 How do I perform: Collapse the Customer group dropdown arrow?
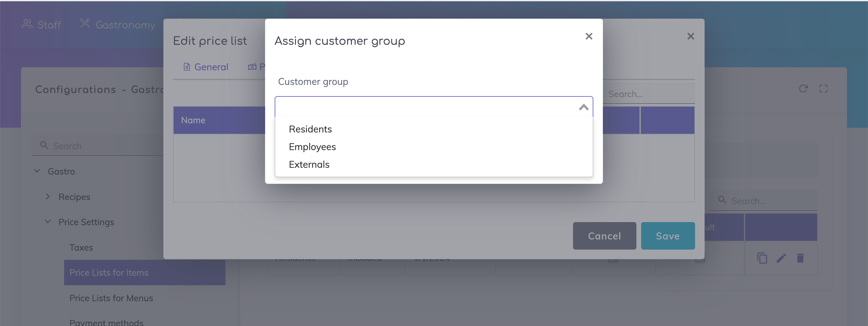tap(584, 107)
